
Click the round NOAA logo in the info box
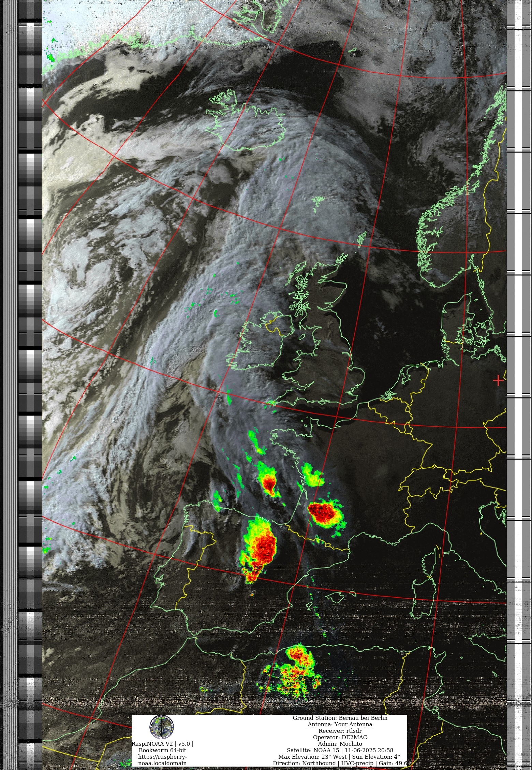(x=161, y=727)
